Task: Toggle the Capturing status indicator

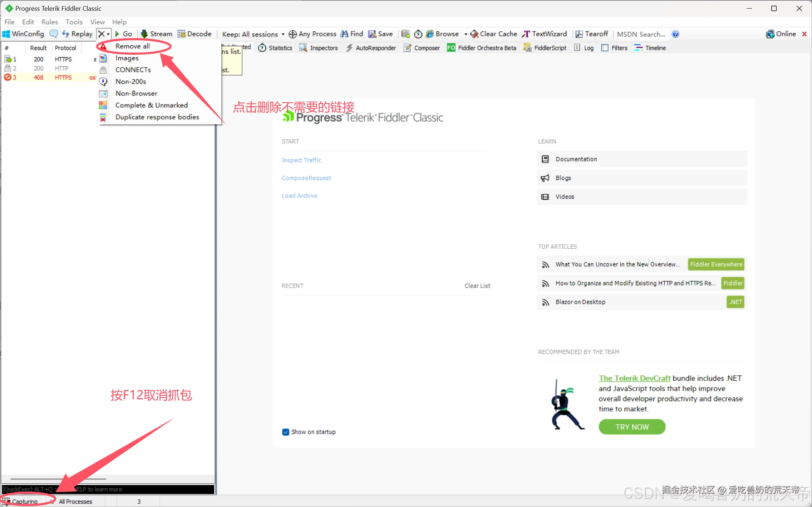Action: (x=21, y=501)
